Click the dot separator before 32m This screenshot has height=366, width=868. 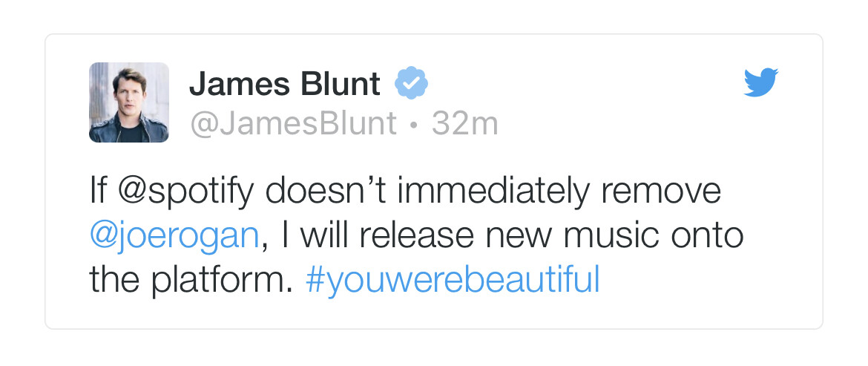coord(413,125)
